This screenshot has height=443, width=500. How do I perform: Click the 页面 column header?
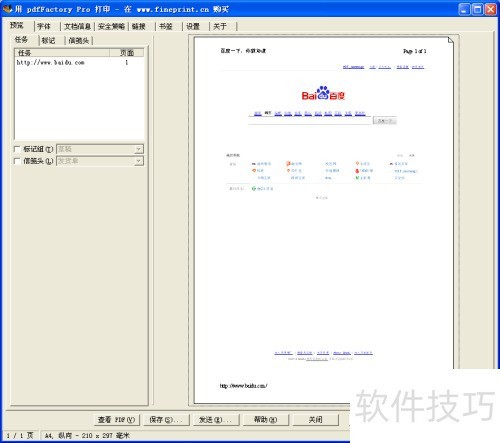tap(127, 53)
